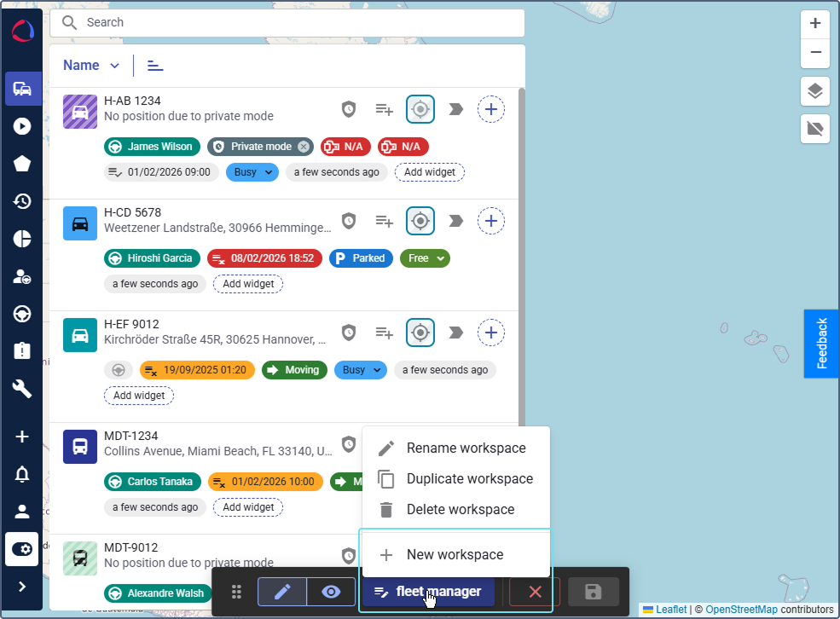Toggle the workspace edit mode pencil button
This screenshot has height=619, width=840.
point(282,592)
